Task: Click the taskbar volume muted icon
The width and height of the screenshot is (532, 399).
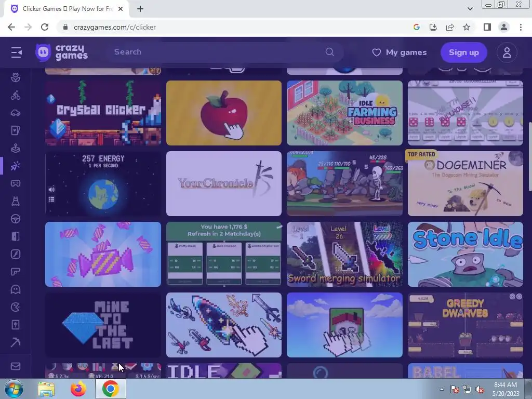Action: click(x=480, y=389)
